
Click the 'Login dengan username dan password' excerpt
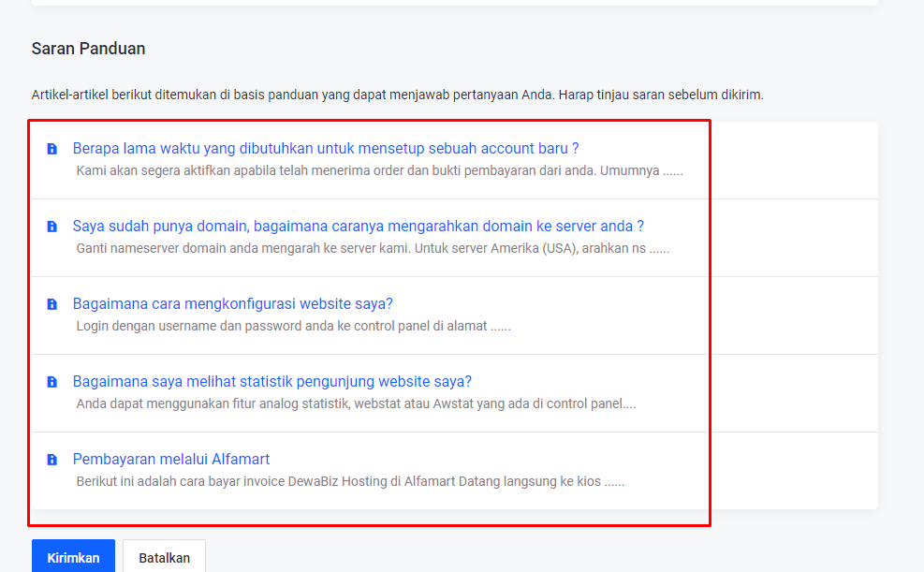pos(293,327)
